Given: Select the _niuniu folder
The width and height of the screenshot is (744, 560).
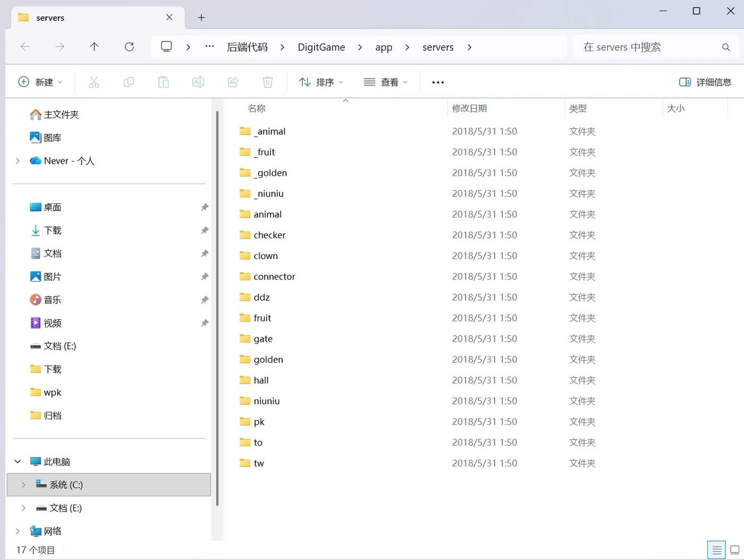Looking at the screenshot, I should click(x=268, y=193).
